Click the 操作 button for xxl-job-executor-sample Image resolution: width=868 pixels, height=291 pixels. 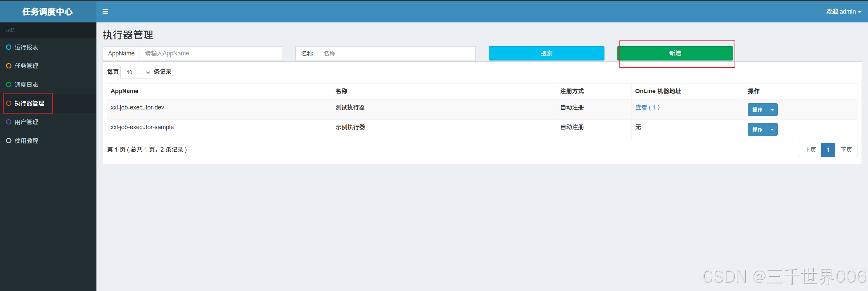757,130
